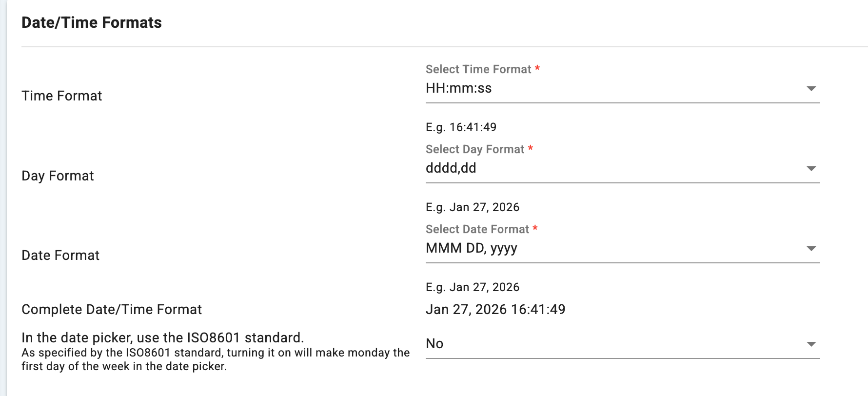
Task: Click the ISO8601 date picker option label
Action: click(163, 338)
